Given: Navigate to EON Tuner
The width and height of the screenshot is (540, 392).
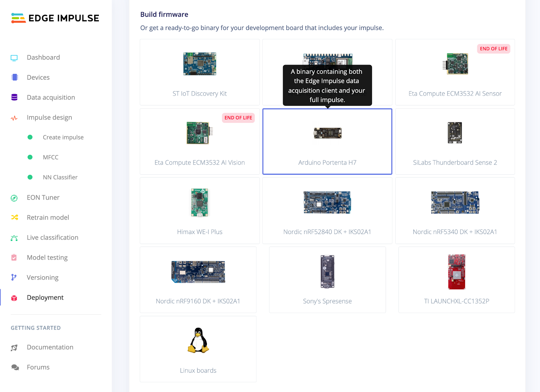Looking at the screenshot, I should (x=43, y=197).
